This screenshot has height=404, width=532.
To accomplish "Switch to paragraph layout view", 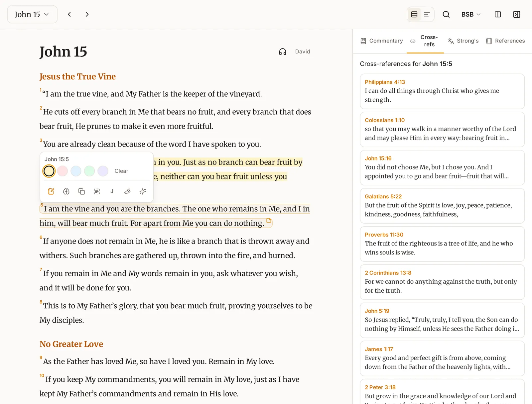I will point(427,14).
